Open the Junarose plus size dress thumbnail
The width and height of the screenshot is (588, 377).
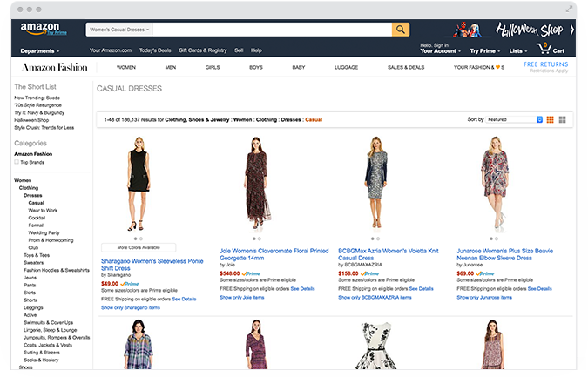coord(495,183)
